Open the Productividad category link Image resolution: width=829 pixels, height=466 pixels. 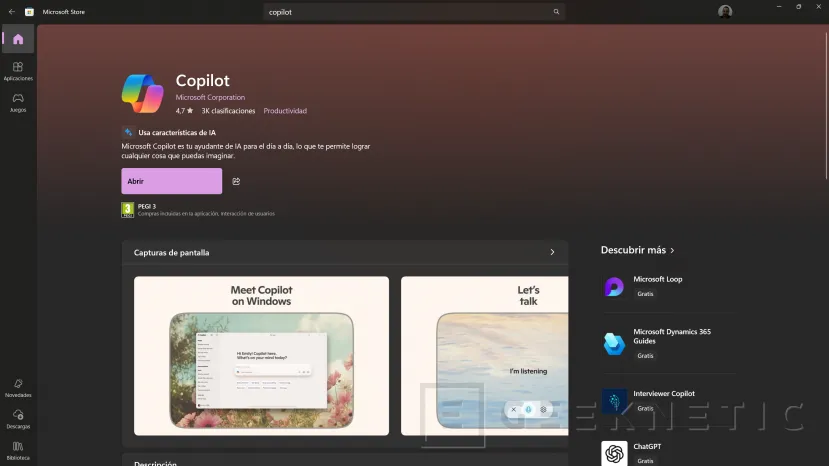285,111
